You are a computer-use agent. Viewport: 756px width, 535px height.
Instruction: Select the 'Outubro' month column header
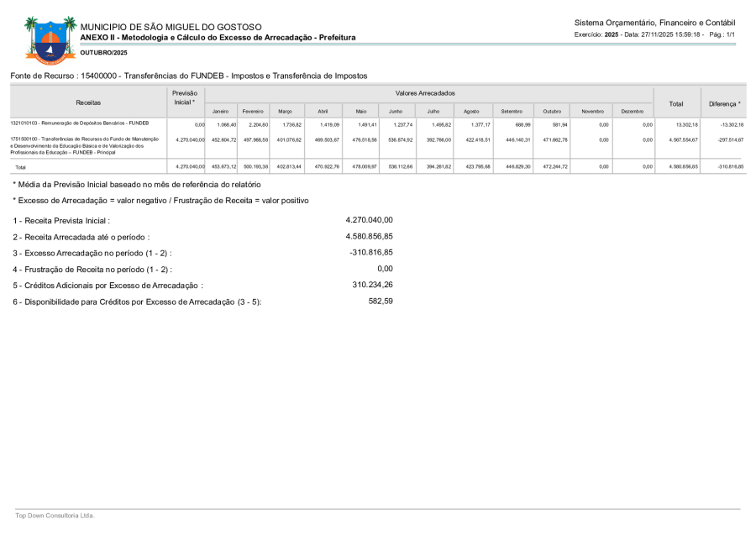pos(552,111)
